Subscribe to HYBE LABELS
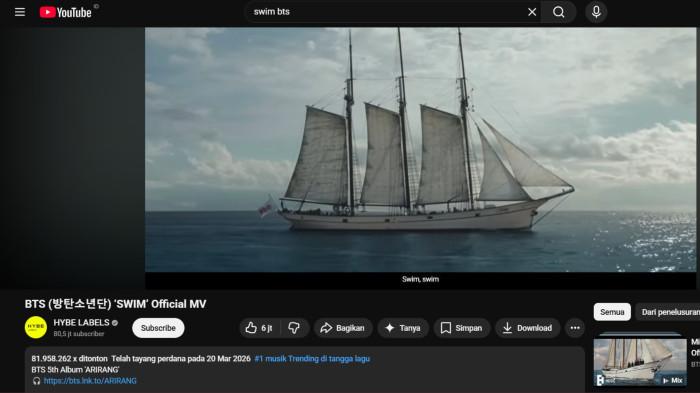 [x=158, y=328]
